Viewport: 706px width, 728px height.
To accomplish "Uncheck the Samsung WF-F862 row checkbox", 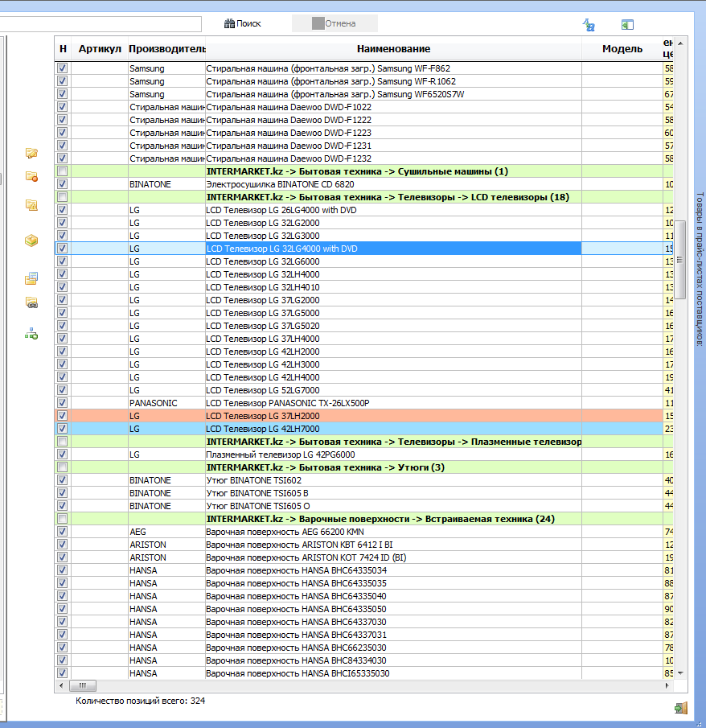I will click(x=62, y=68).
